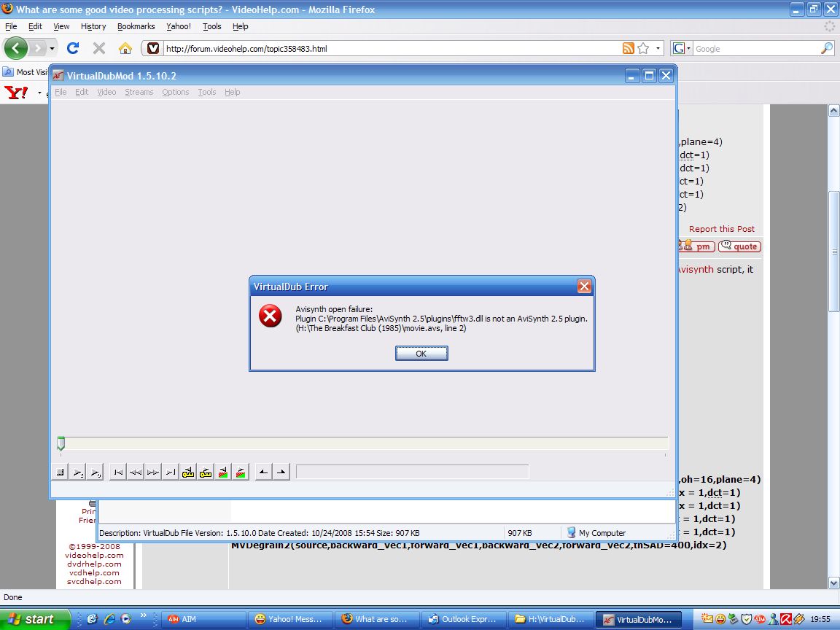Click the Winamp tray icon
Viewport: 840px width, 630px height.
798,619
